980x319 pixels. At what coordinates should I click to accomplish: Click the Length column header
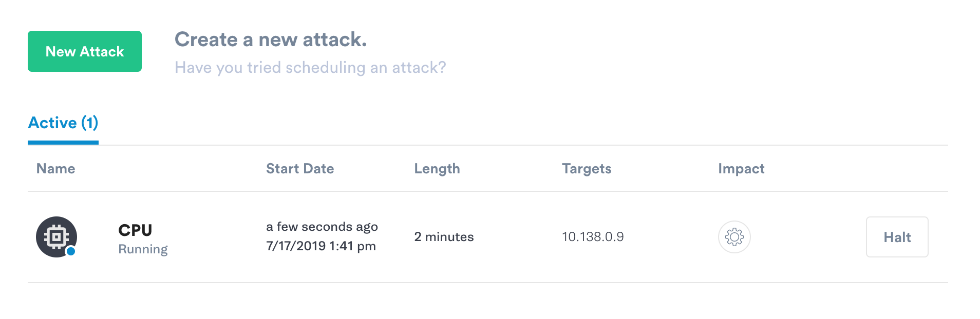click(437, 168)
